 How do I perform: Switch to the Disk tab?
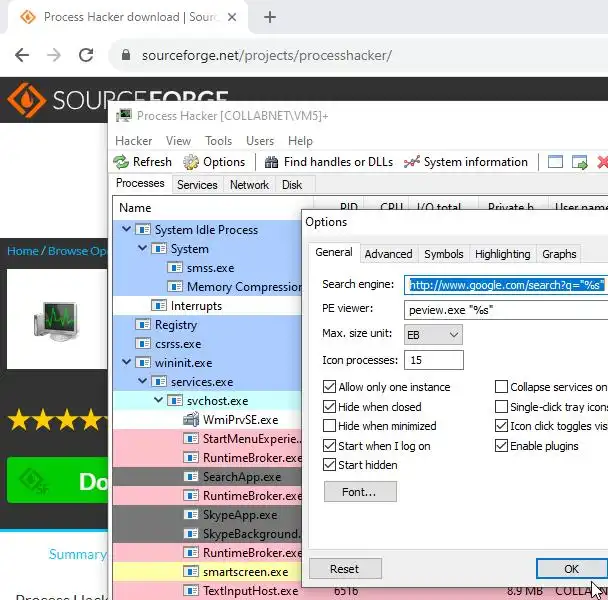coord(292,185)
